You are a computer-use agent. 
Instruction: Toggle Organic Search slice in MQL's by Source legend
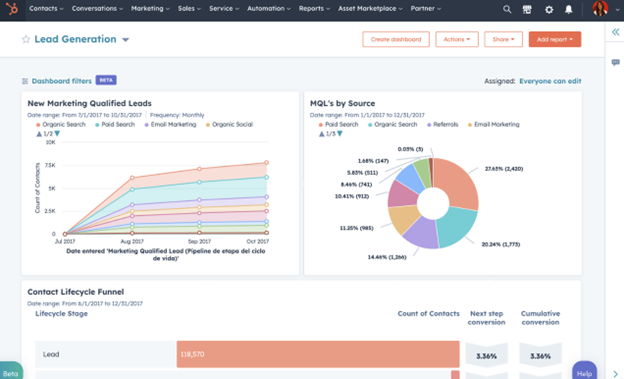pyautogui.click(x=392, y=125)
